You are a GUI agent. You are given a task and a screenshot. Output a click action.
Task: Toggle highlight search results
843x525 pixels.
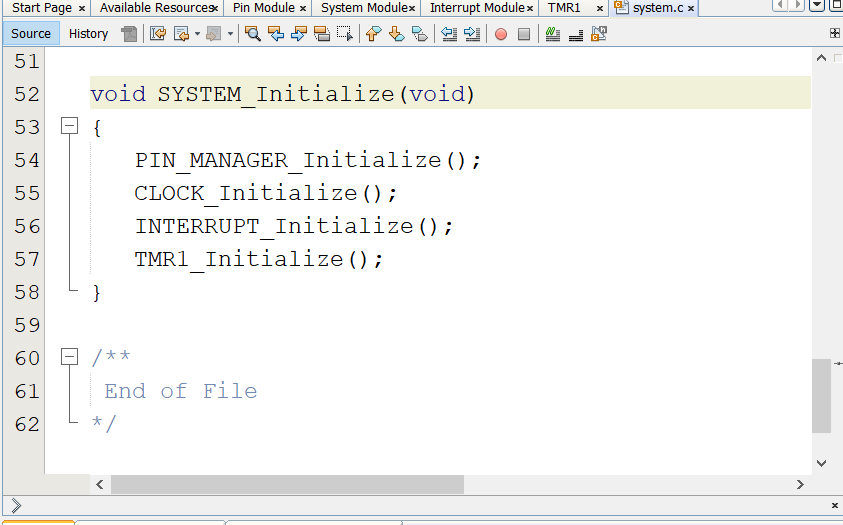coord(322,34)
